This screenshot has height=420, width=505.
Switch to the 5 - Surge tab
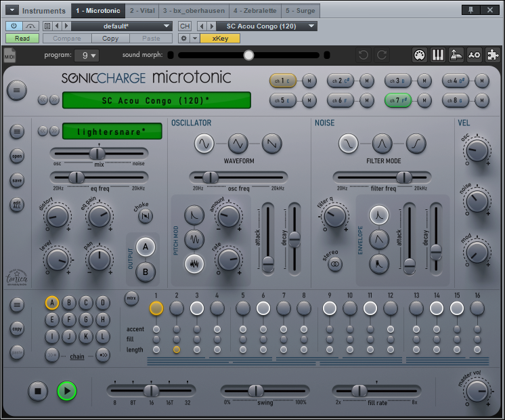300,11
